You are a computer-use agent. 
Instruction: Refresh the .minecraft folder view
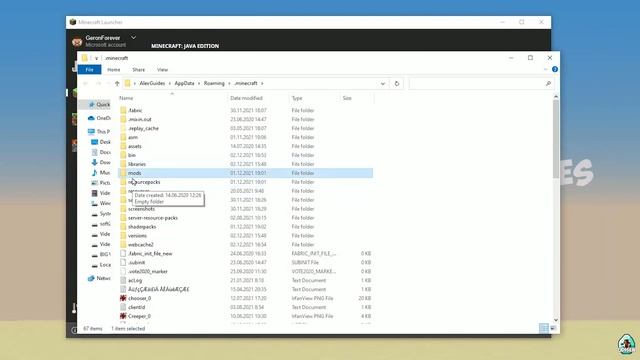point(396,83)
